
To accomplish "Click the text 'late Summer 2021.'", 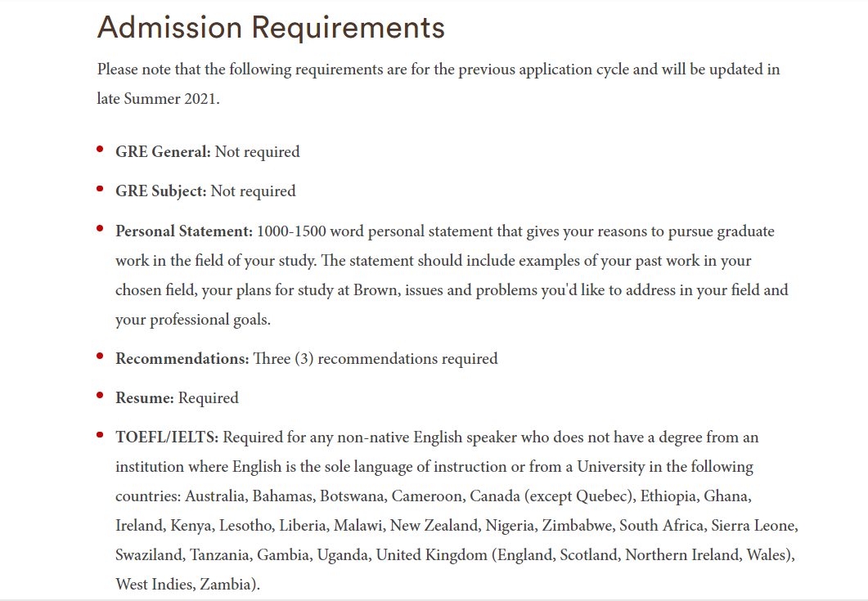I will (x=159, y=98).
